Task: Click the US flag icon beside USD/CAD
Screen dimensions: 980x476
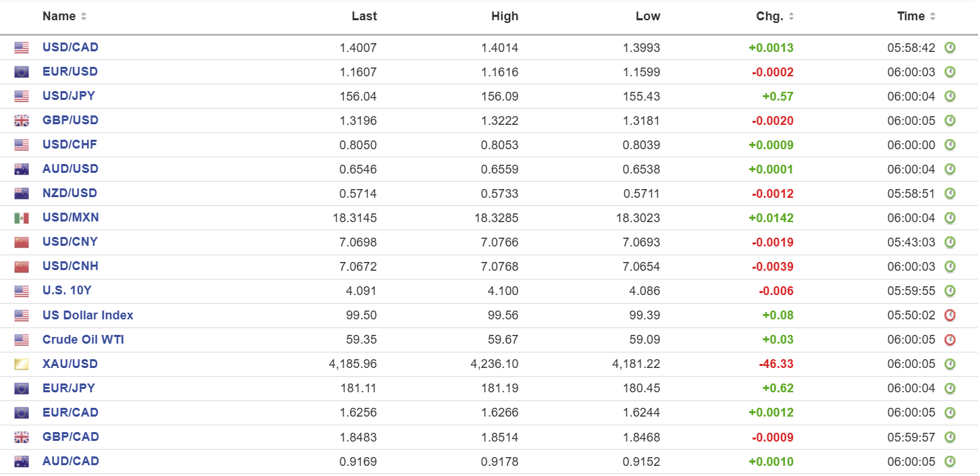Action: 22,48
